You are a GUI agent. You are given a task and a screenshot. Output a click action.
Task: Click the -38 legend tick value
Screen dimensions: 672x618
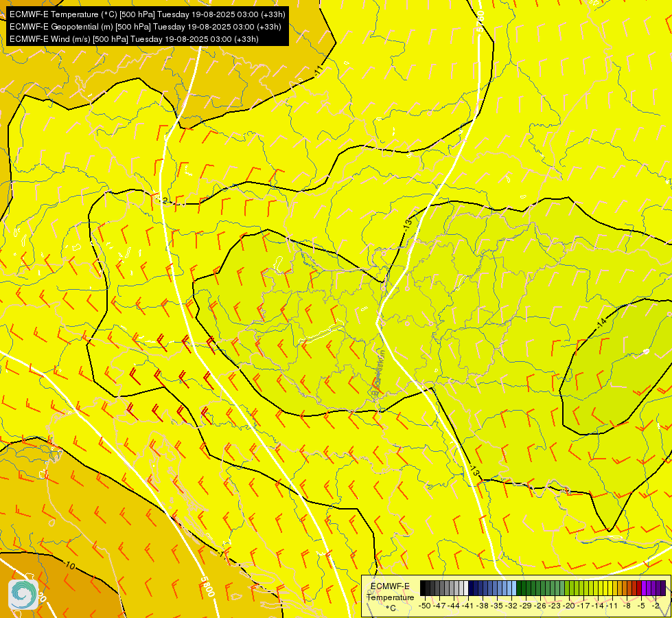click(482, 606)
